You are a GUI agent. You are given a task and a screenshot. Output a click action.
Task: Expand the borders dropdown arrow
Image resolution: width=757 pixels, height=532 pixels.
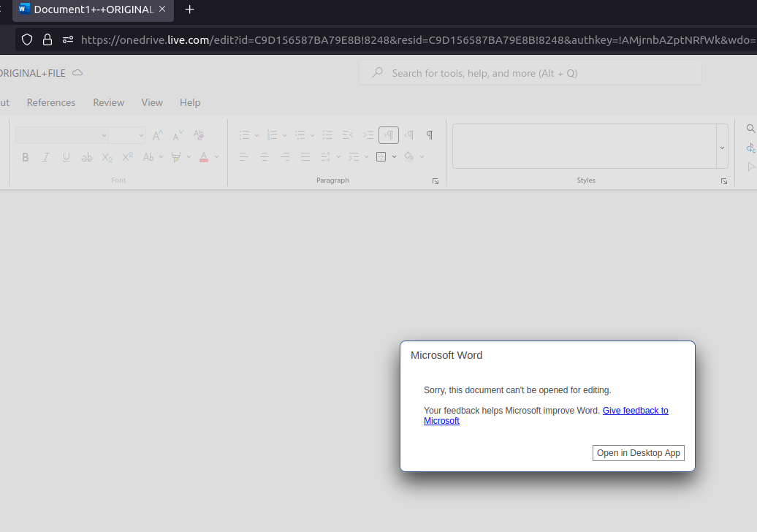(394, 157)
